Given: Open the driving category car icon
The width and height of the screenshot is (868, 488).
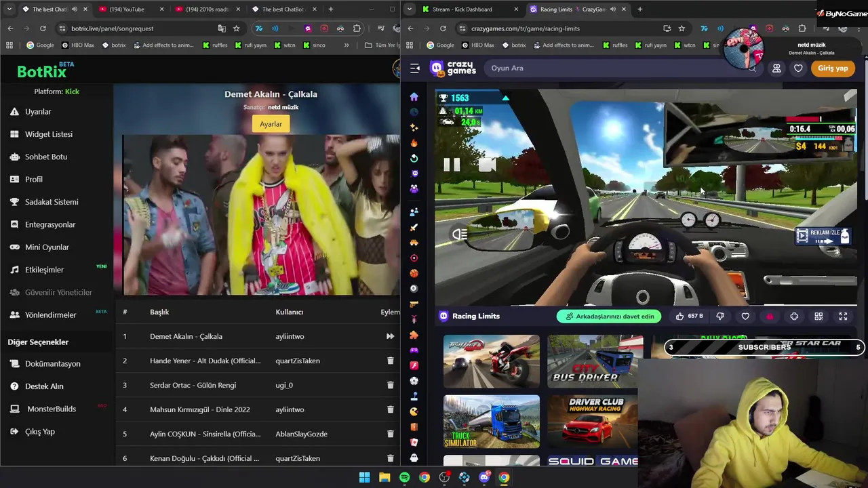Looking at the screenshot, I should click(x=414, y=243).
